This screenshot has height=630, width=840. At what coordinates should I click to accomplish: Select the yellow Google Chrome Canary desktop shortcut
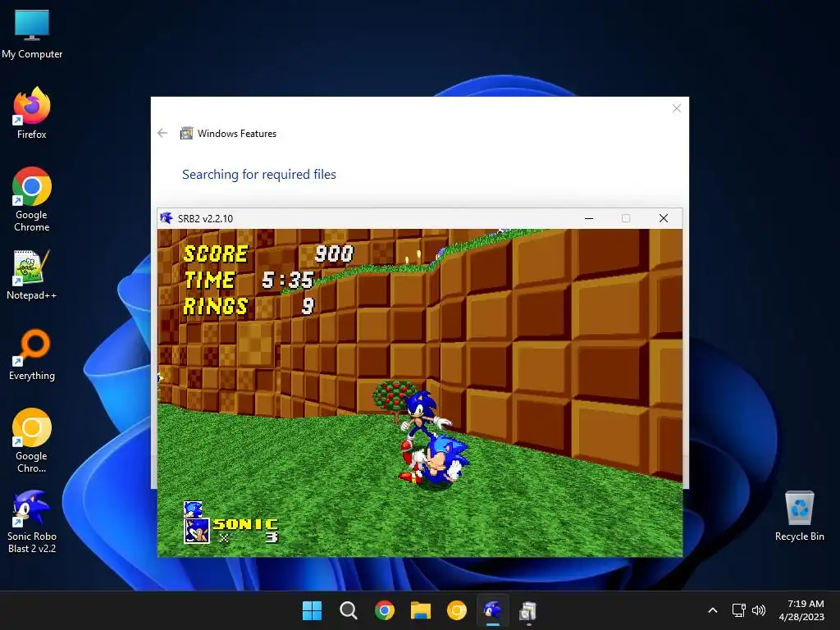pos(32,441)
